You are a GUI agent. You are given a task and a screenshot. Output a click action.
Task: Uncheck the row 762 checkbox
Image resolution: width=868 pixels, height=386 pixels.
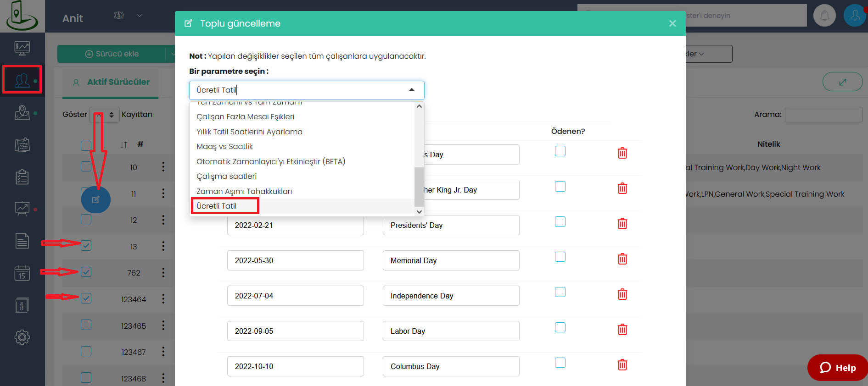click(86, 272)
